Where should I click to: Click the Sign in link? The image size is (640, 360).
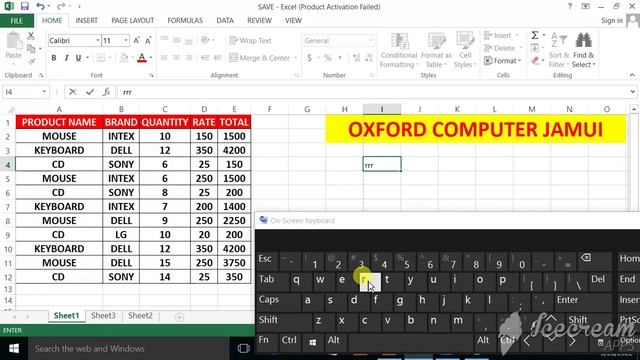612,20
